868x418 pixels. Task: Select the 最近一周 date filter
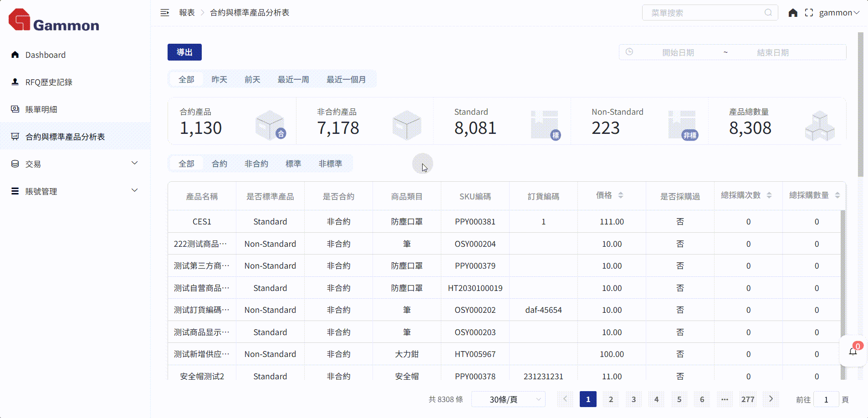pyautogui.click(x=293, y=80)
